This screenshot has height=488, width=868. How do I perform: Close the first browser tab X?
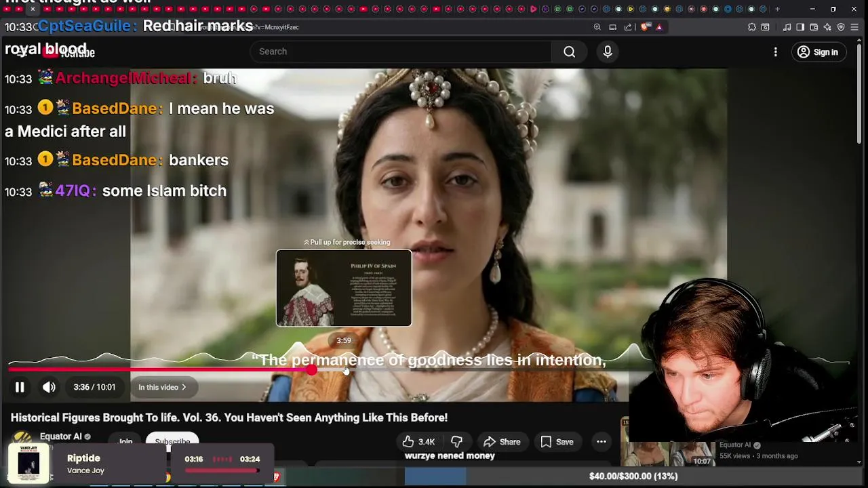[x=33, y=9]
